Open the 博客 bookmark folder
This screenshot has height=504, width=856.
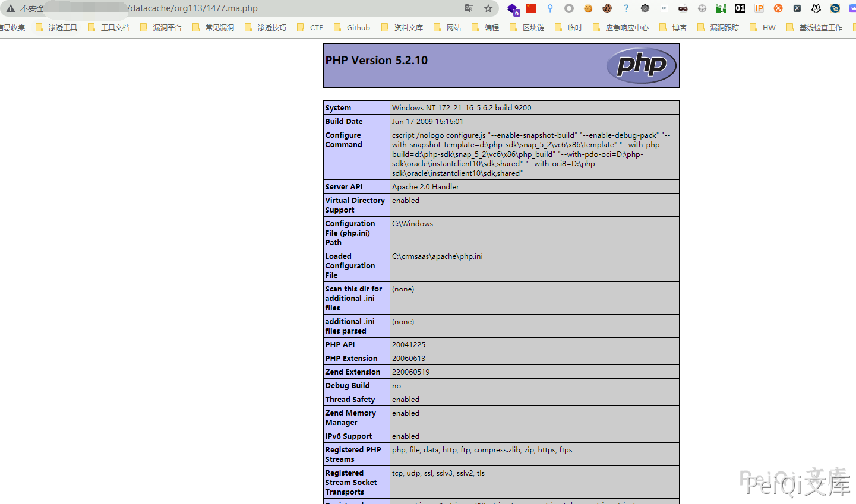673,27
